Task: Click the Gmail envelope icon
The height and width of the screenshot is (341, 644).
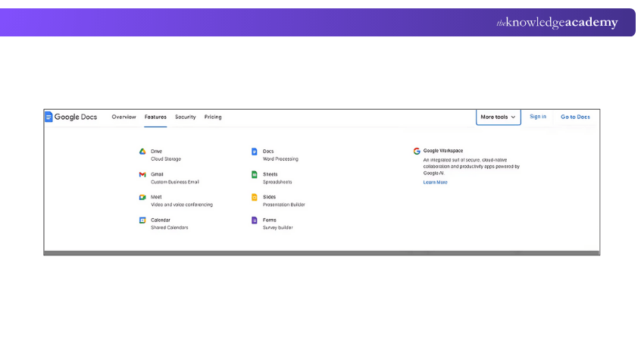Action: (x=142, y=174)
